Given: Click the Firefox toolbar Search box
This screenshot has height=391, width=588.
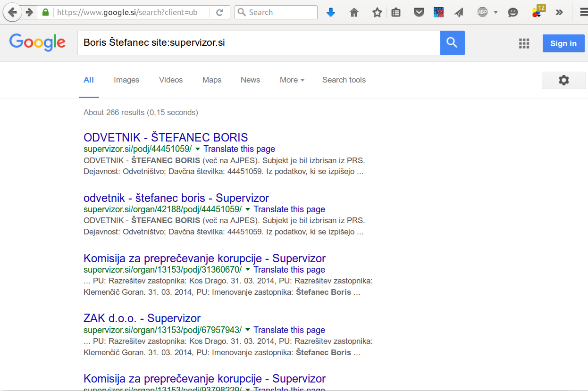Looking at the screenshot, I should pyautogui.click(x=276, y=12).
